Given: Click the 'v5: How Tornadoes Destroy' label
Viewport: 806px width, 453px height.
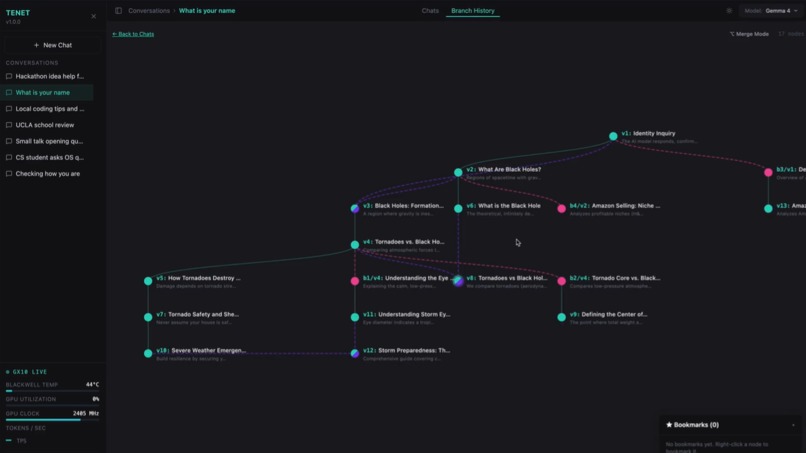Looking at the screenshot, I should tap(198, 278).
